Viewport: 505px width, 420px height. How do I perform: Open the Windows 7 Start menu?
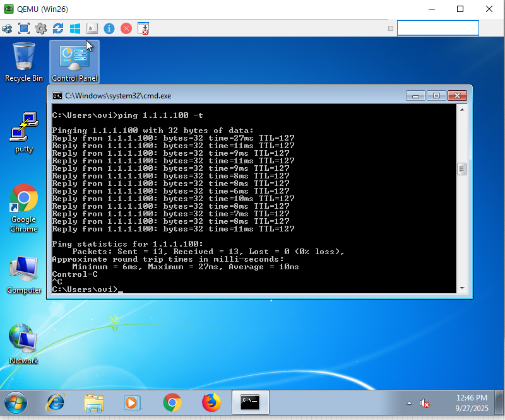(x=15, y=402)
